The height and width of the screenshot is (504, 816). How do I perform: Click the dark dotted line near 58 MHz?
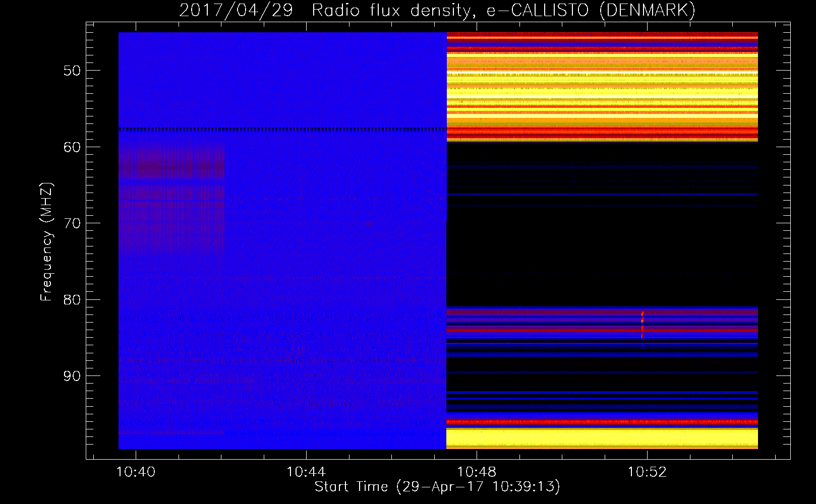(x=282, y=130)
